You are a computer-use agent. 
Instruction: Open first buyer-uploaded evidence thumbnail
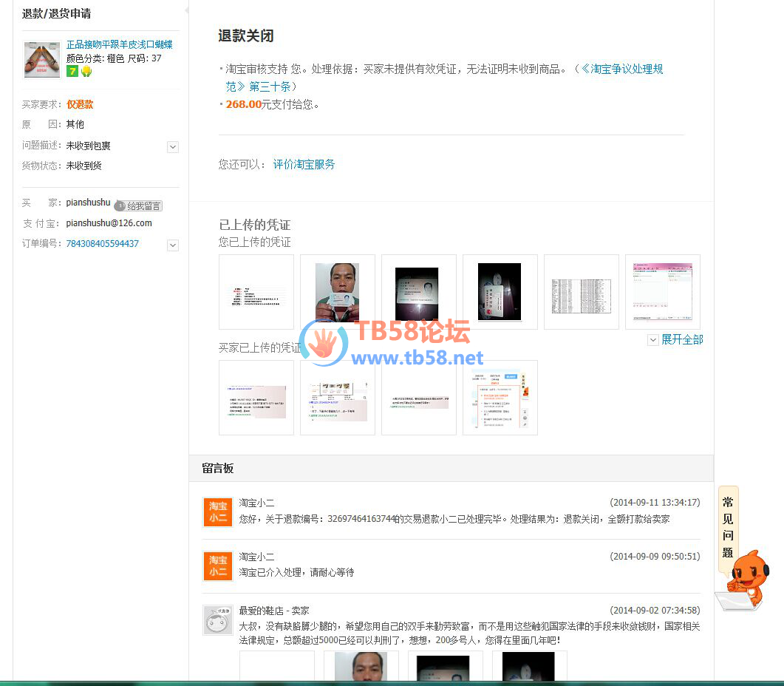click(x=256, y=398)
